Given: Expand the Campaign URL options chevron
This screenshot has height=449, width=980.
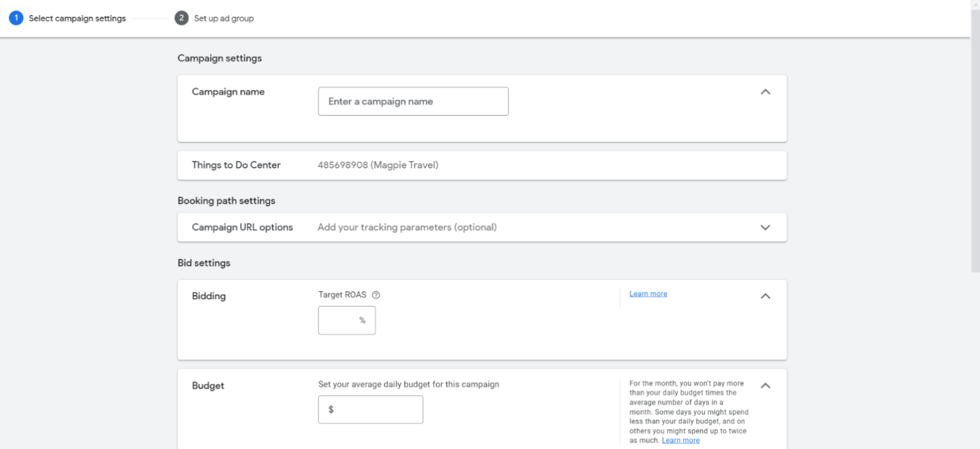Looking at the screenshot, I should tap(766, 227).
